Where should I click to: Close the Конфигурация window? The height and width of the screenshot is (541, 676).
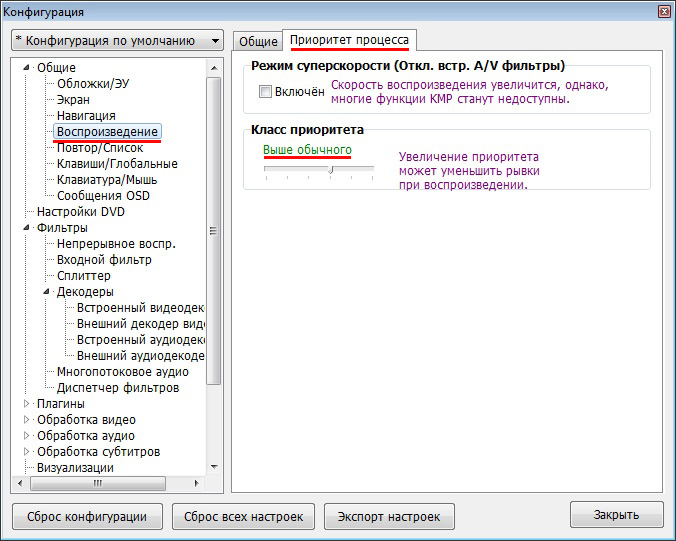[664, 12]
